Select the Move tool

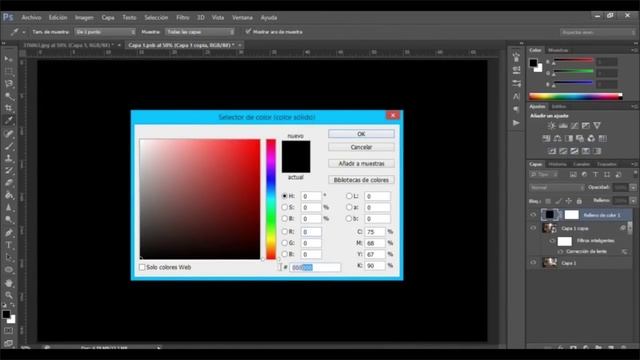(9, 59)
